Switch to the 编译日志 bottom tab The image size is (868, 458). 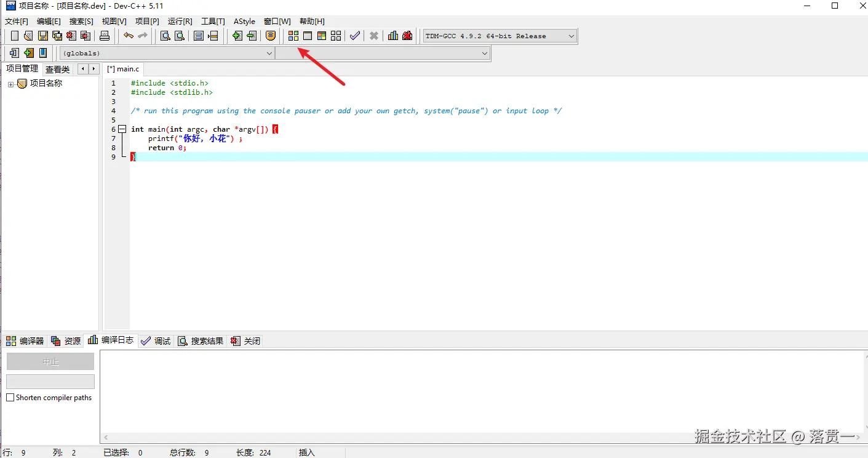(x=111, y=340)
